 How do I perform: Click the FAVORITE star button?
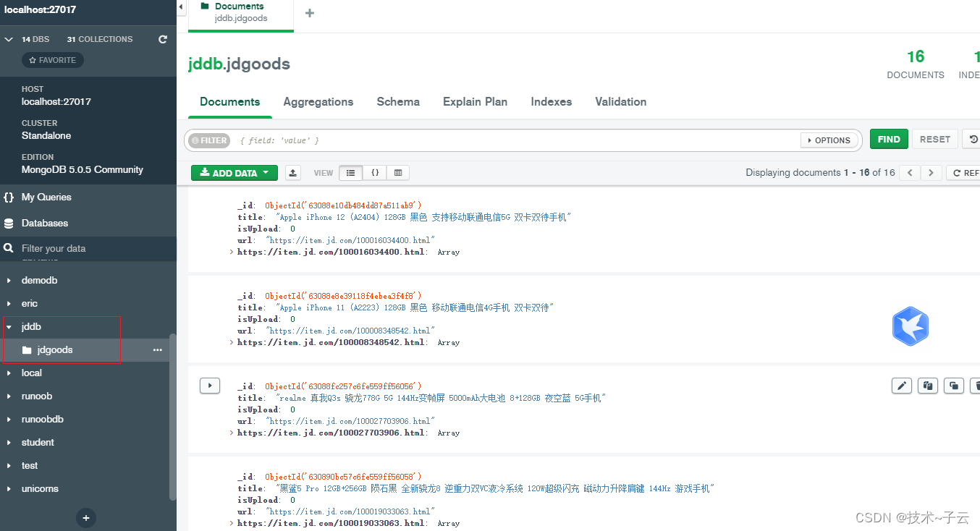coord(53,60)
